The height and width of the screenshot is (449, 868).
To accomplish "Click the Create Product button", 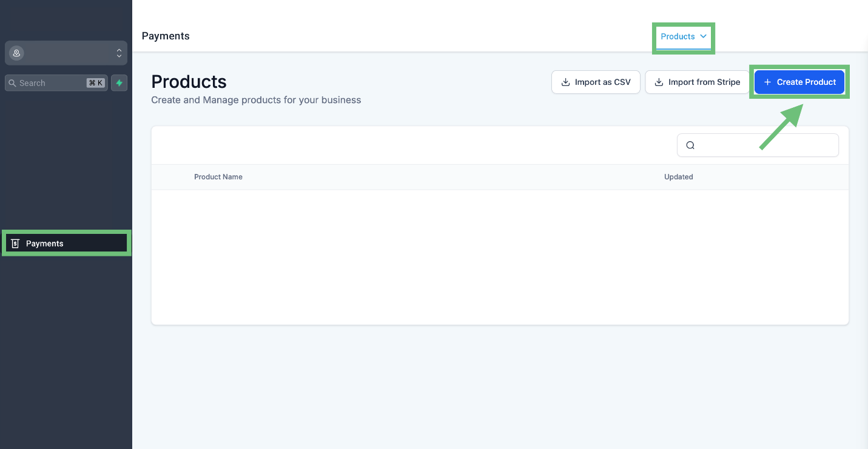I will pos(799,82).
